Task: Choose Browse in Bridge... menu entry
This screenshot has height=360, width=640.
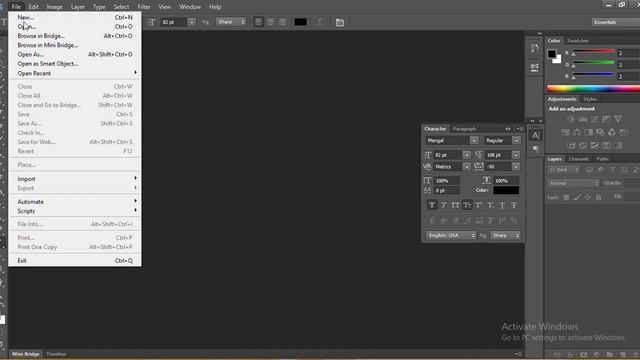Action: coord(75,36)
